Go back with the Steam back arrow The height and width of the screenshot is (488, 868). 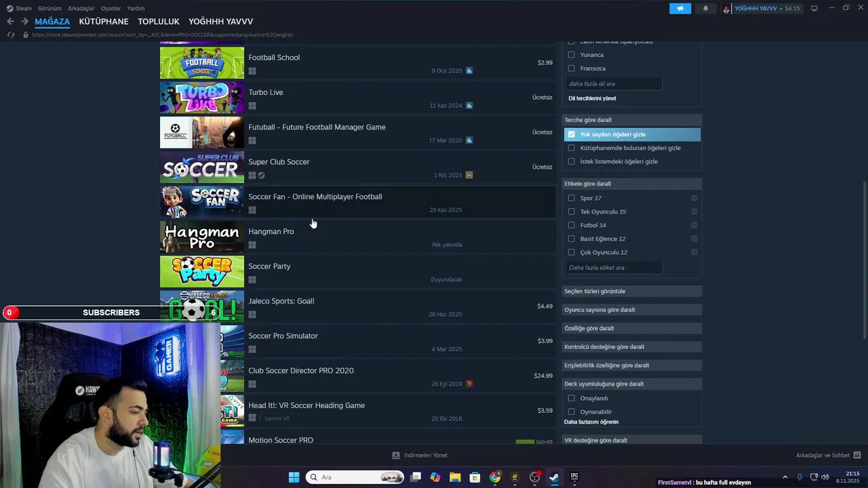10,22
